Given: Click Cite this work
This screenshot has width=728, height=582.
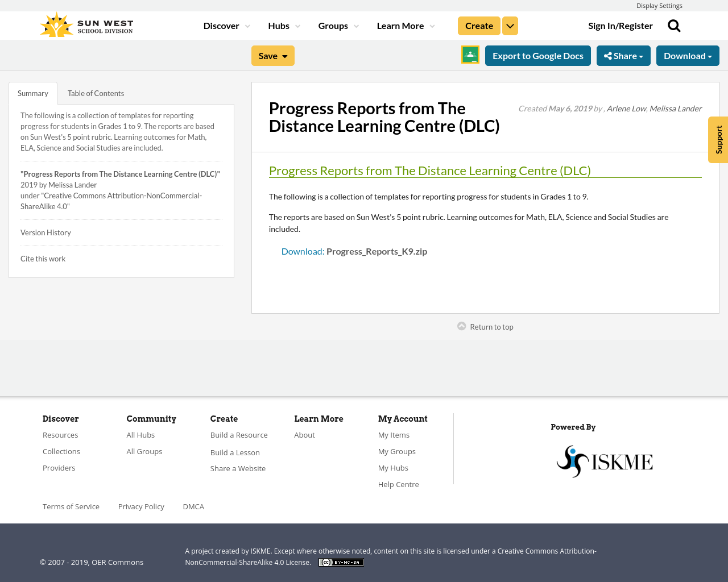Looking at the screenshot, I should [x=43, y=257].
